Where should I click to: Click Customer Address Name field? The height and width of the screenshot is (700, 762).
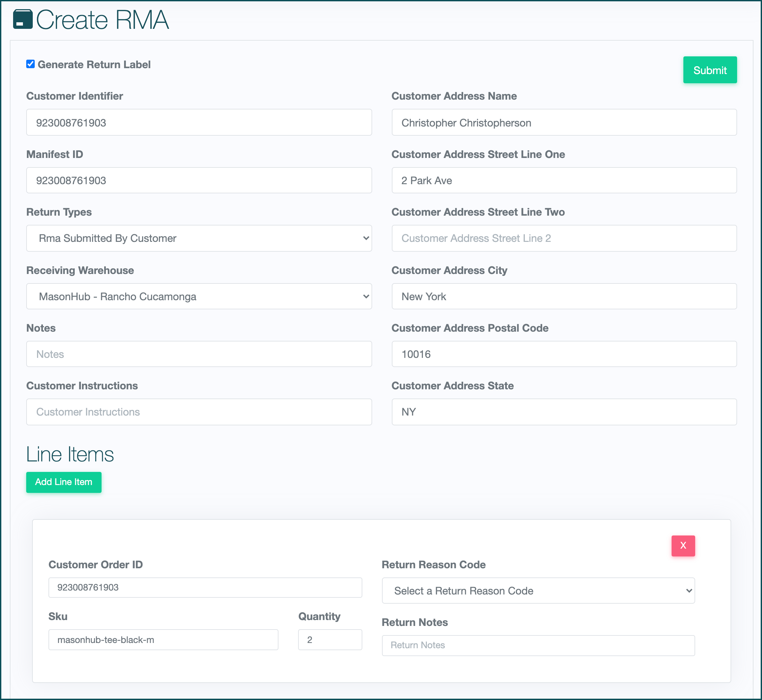(x=564, y=122)
